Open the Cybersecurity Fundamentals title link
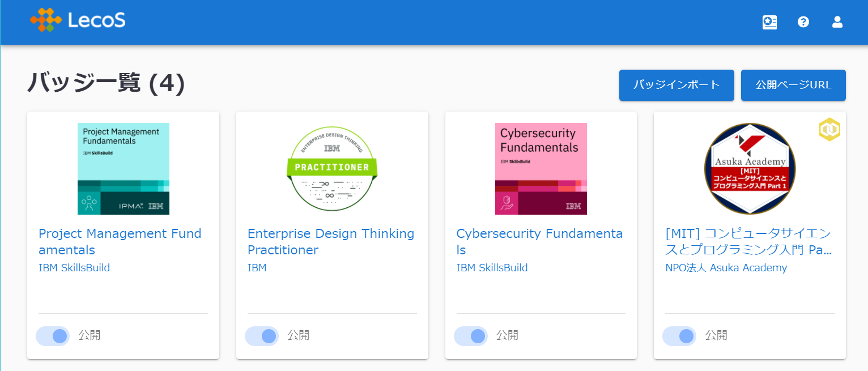Screen dimensions: 868x371 tap(539, 242)
